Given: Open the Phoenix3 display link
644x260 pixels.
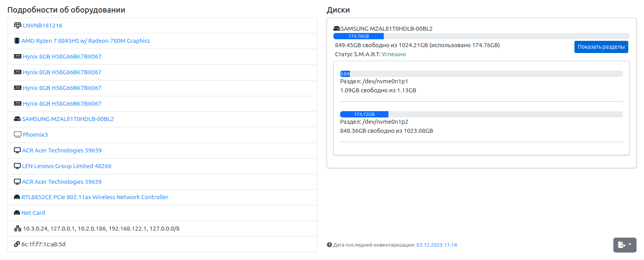Looking at the screenshot, I should 35,135.
